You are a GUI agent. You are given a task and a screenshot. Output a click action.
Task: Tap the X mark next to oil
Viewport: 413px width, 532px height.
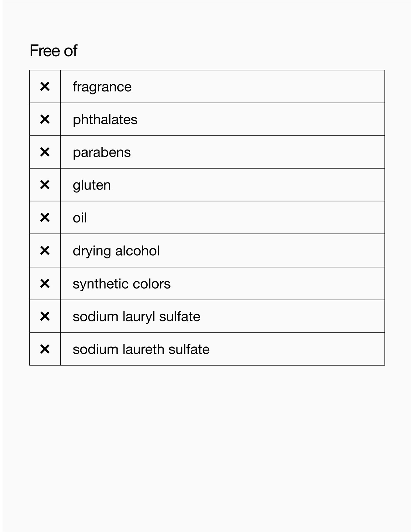[45, 217]
